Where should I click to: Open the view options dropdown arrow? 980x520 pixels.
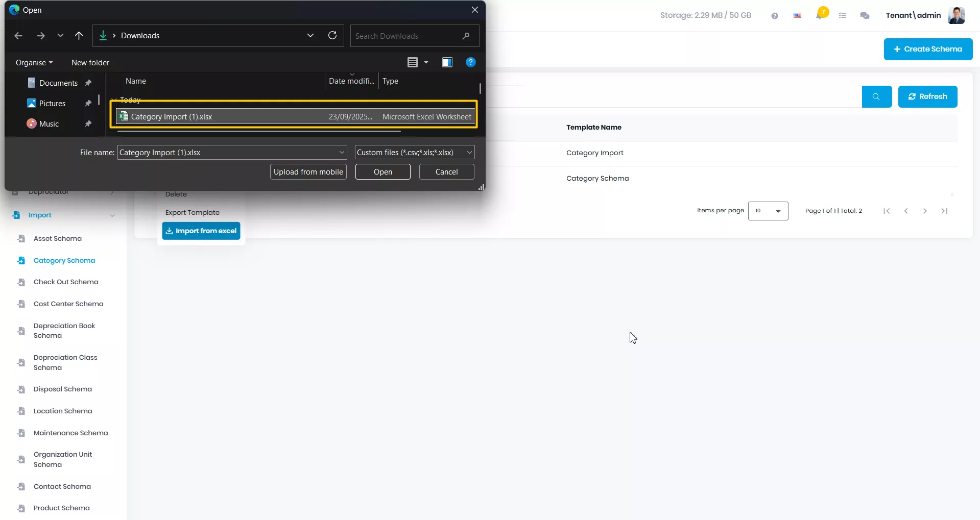point(426,62)
